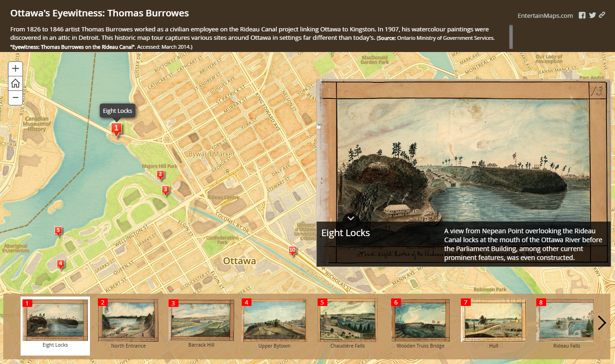The image size is (615, 364).
Task: Open the Rideau Falls thumbnail
Action: (x=566, y=324)
